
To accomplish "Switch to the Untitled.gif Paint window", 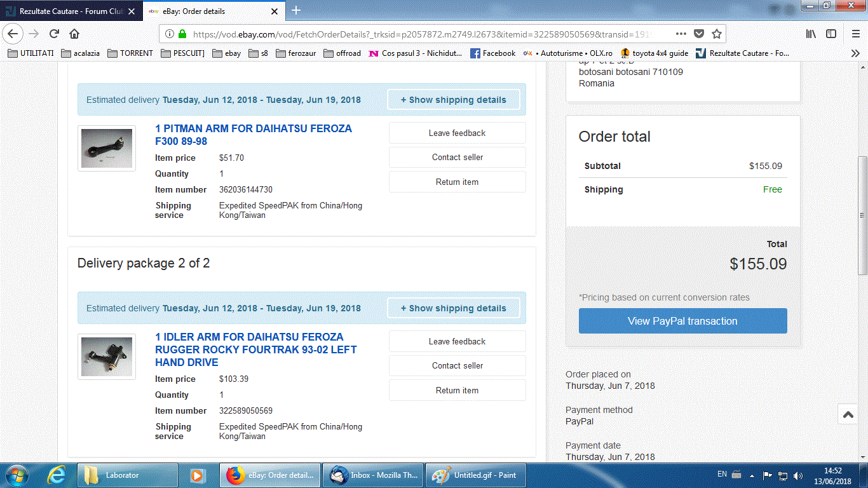I will 476,475.
